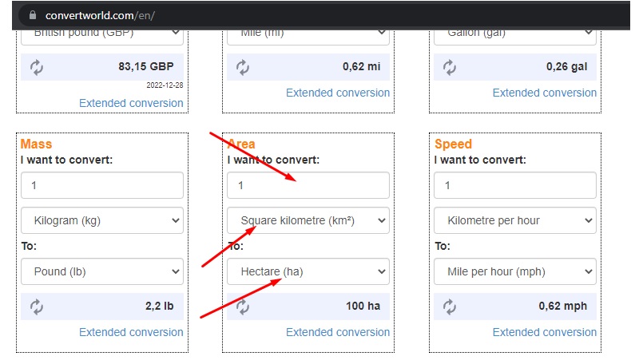
Task: Open Extended conversion link under Speed
Action: [545, 332]
